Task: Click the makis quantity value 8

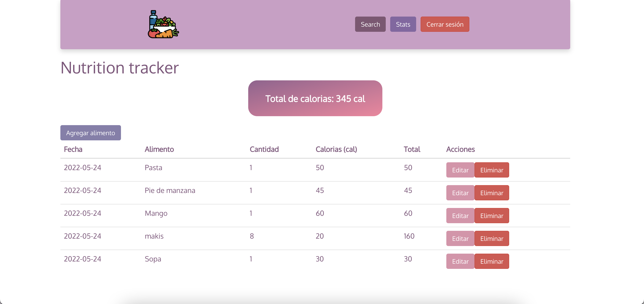Action: pos(252,236)
